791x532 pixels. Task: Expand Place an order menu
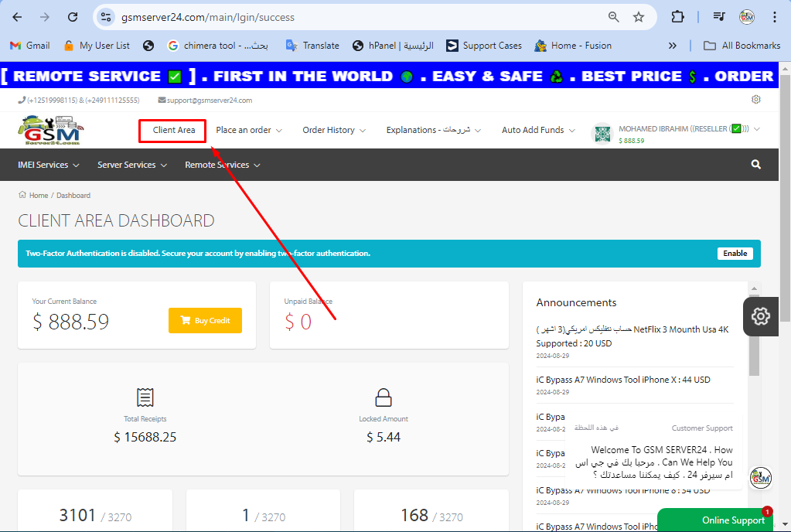(x=249, y=130)
